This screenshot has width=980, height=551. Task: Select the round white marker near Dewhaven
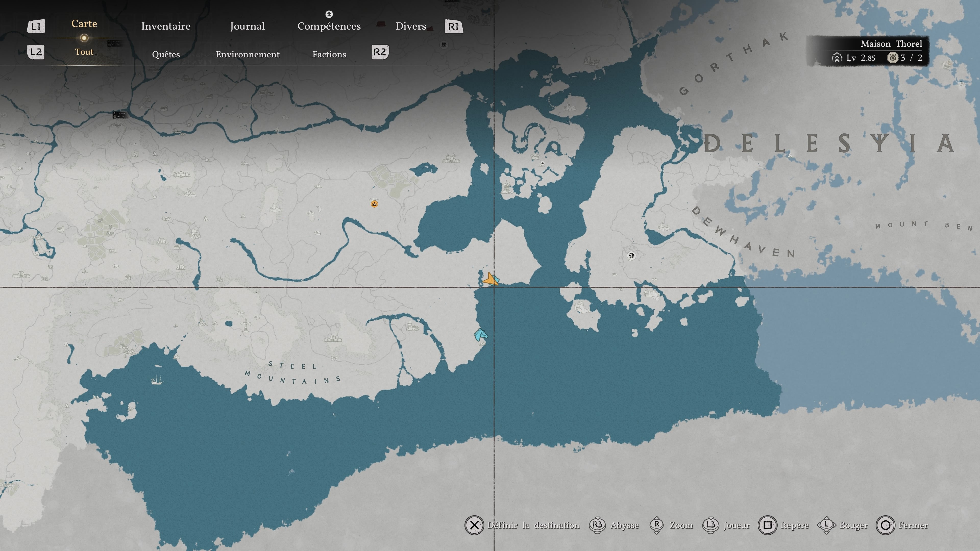tap(632, 256)
